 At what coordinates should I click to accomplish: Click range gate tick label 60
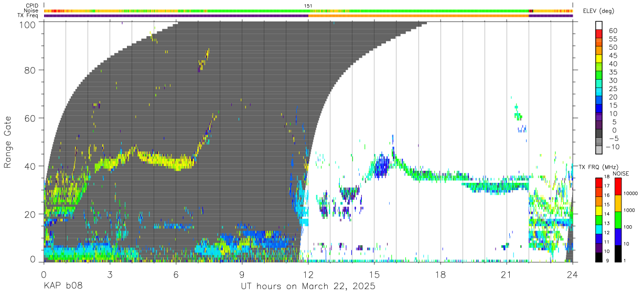(31, 118)
